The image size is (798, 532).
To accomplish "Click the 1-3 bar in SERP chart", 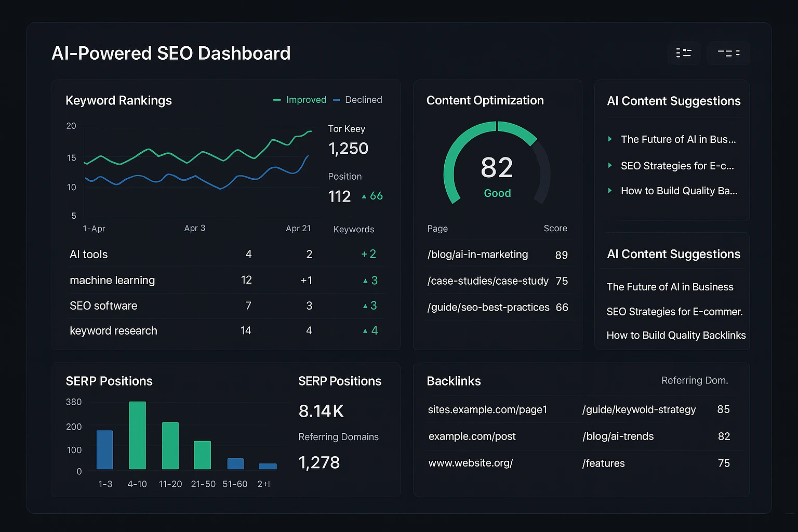I will pyautogui.click(x=105, y=450).
